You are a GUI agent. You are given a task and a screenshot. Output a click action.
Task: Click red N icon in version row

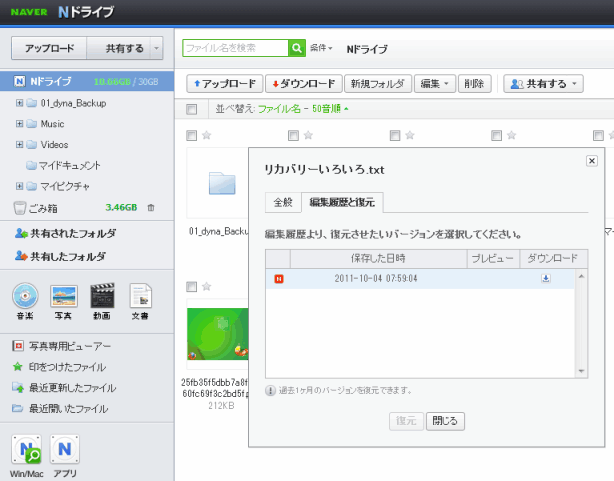[279, 279]
